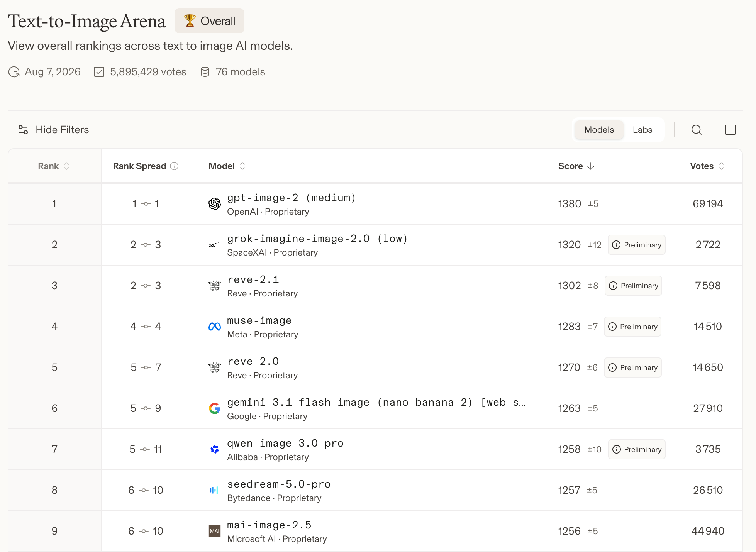Image resolution: width=756 pixels, height=552 pixels.
Task: Click the votes value 69194
Action: (x=708, y=204)
